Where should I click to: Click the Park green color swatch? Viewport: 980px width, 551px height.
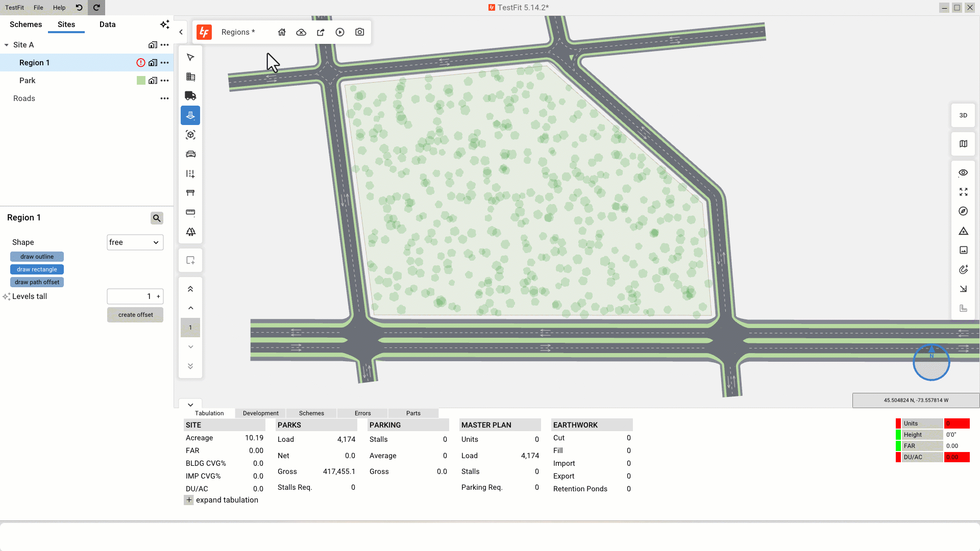(141, 81)
